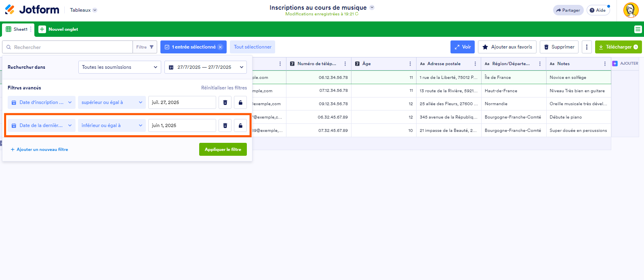Open the date range 27/7/2025 picker
Viewport: 644px width, 280px height.
pyautogui.click(x=206, y=67)
